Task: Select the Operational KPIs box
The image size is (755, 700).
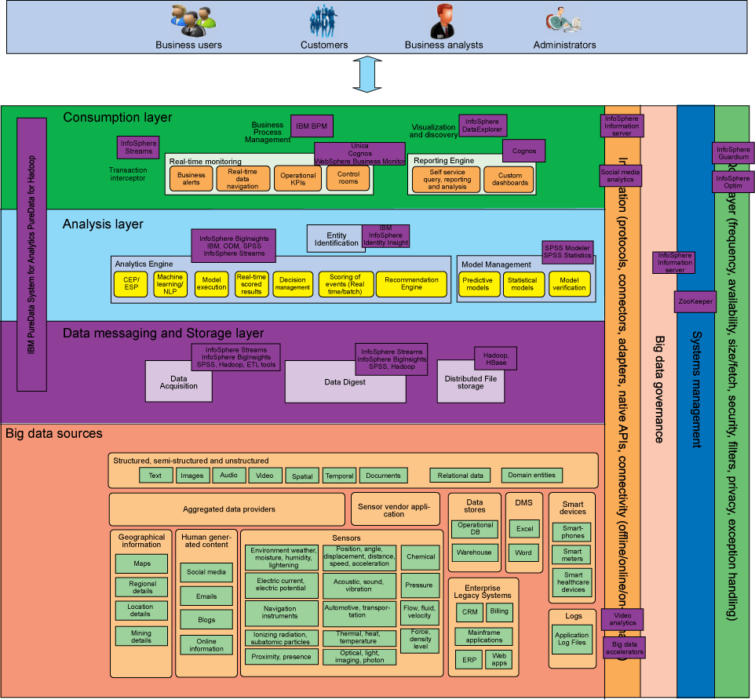Action: click(298, 179)
